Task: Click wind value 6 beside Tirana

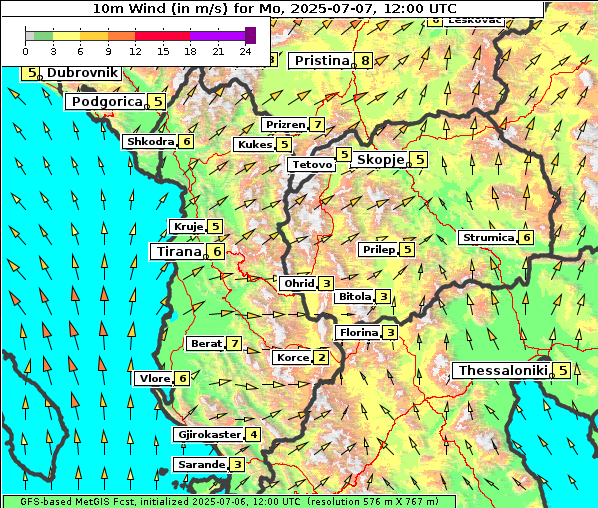Action: [x=217, y=252]
